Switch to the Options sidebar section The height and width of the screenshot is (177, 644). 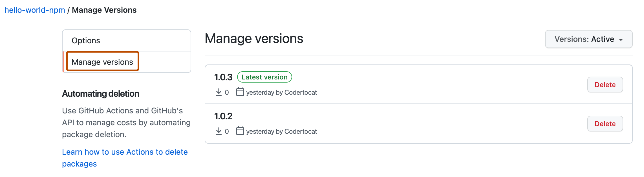coord(86,40)
